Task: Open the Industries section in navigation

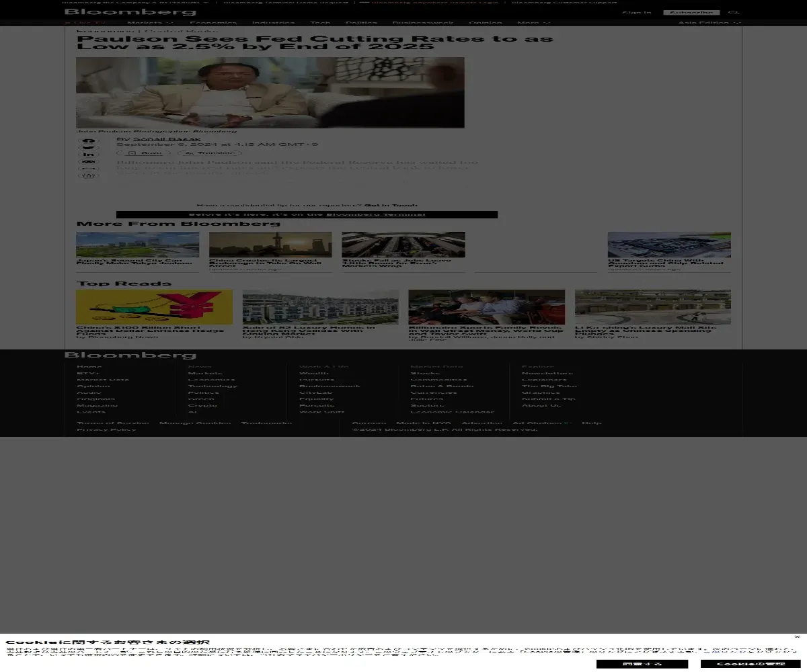Action: (274, 23)
